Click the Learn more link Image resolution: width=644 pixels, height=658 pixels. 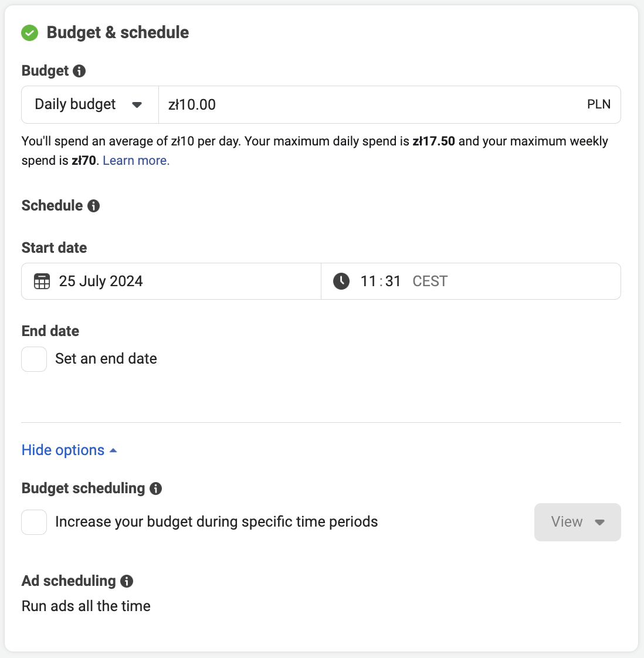[x=136, y=161]
